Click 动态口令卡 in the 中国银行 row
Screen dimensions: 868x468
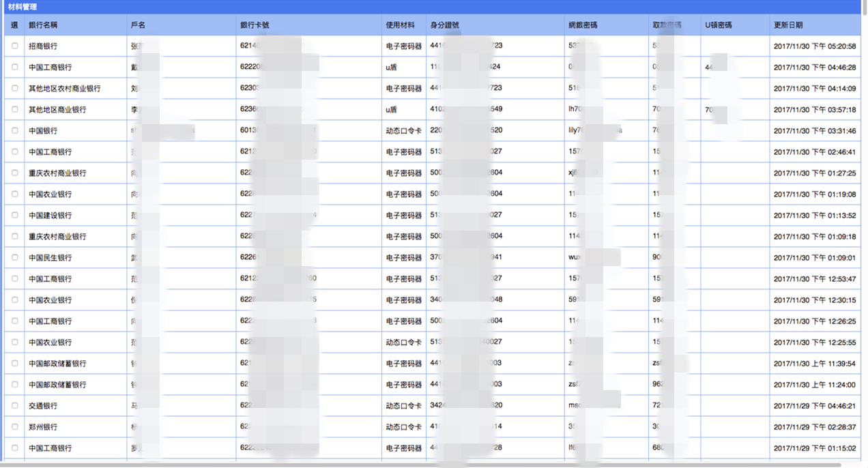pyautogui.click(x=404, y=131)
